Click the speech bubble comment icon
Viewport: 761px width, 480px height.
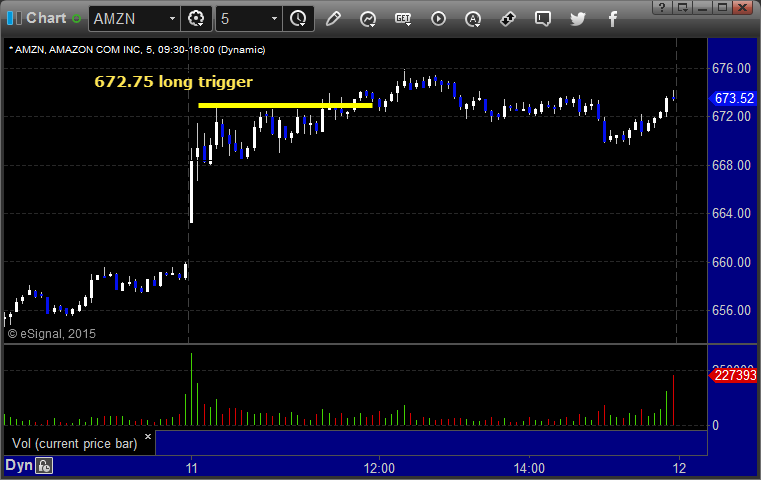[x=543, y=19]
